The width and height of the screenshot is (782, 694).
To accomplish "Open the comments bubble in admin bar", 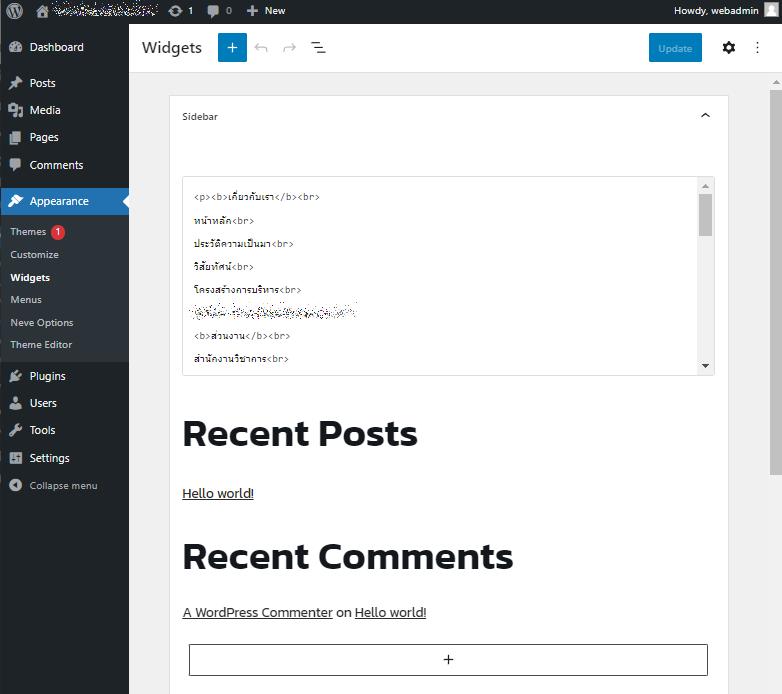I will click(219, 11).
